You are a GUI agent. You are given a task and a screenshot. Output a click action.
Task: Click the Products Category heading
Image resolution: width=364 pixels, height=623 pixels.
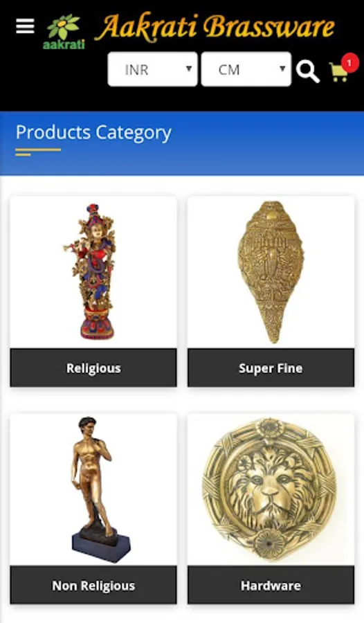(93, 132)
